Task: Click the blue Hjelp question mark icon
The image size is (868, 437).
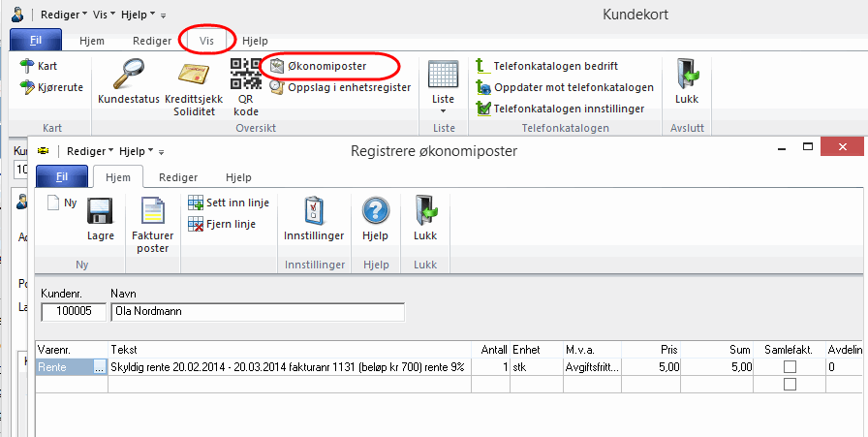Action: click(x=374, y=213)
